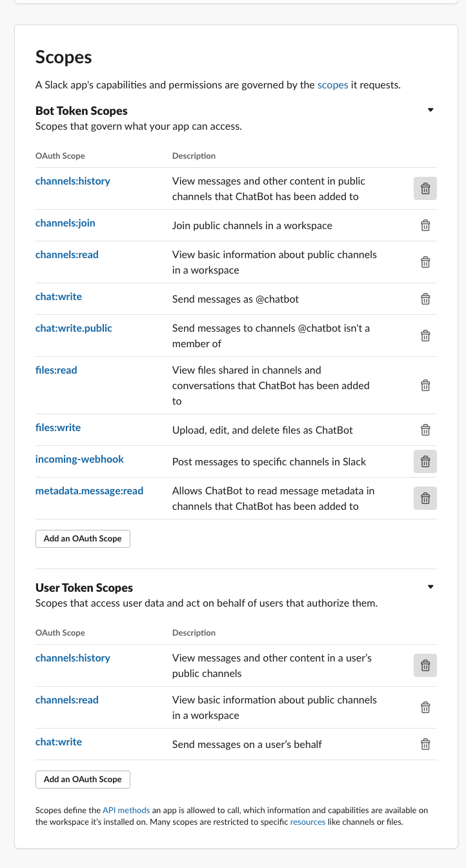
Task: Open the resources documentation link
Action: pos(308,822)
